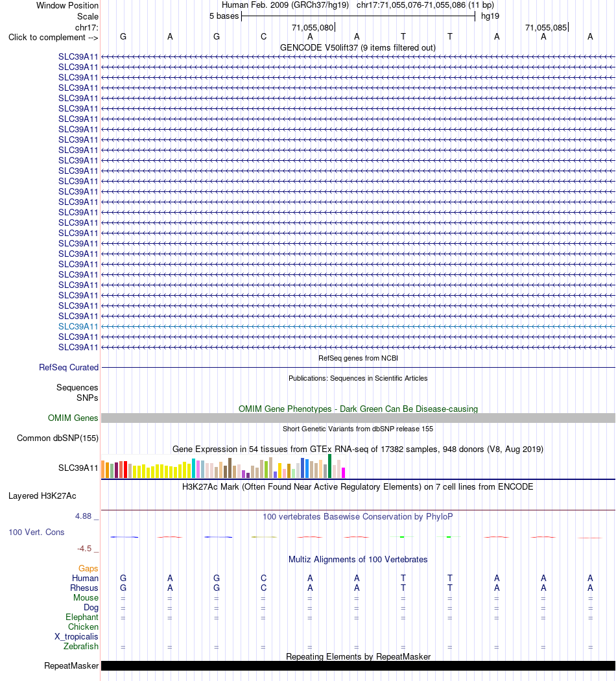The width and height of the screenshot is (616, 681).
Task: Open the "GENCODE V50lift37 (9 items filtered out)" track title
Action: pyautogui.click(x=358, y=48)
